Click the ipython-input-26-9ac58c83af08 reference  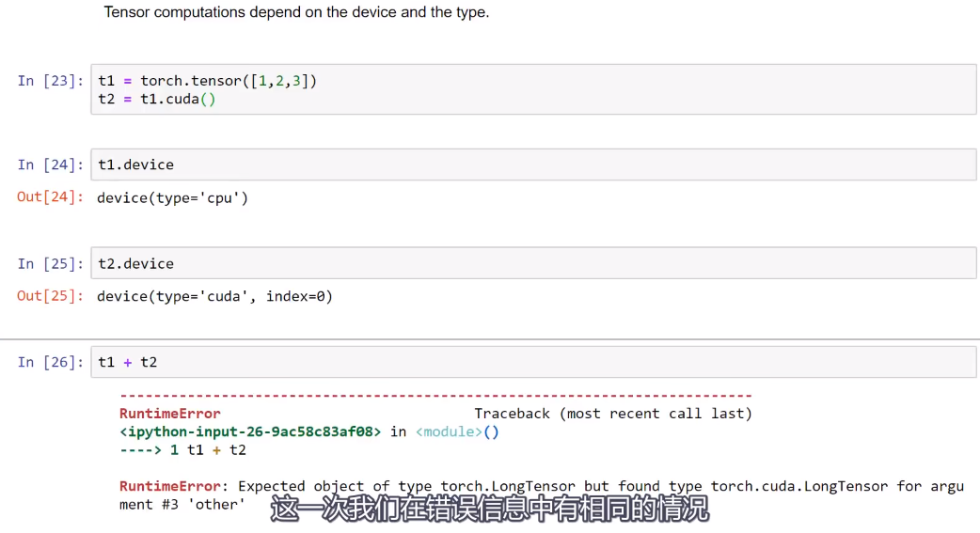[250, 431]
